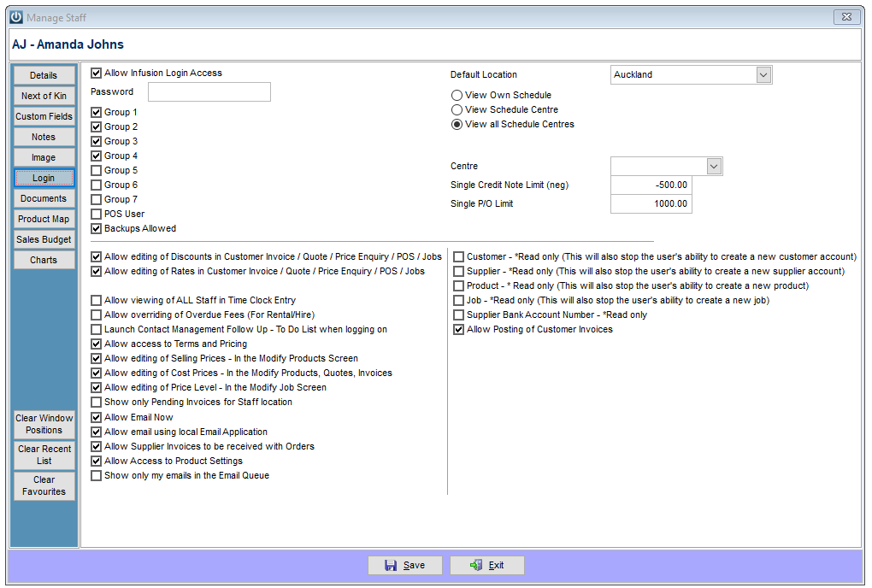Uncheck Group 1 checkbox
The width and height of the screenshot is (872, 588).
(x=97, y=112)
